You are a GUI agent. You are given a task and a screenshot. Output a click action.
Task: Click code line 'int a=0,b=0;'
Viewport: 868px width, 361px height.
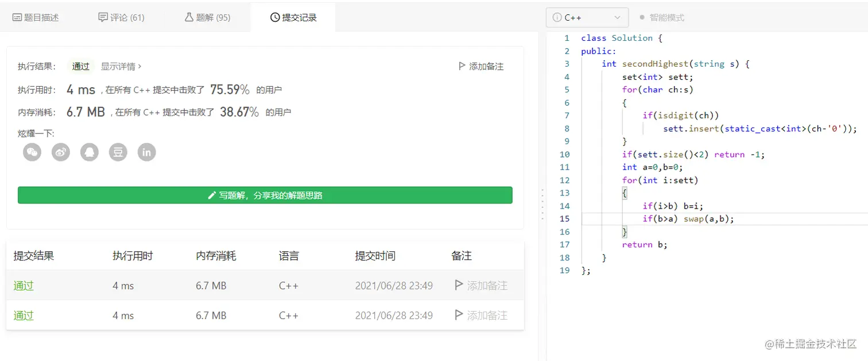[x=653, y=167]
